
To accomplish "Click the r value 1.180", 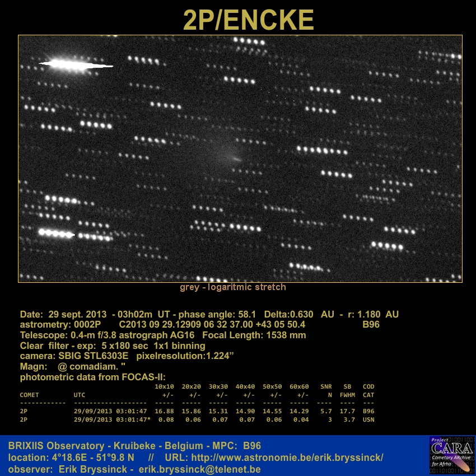I will pos(368,314).
